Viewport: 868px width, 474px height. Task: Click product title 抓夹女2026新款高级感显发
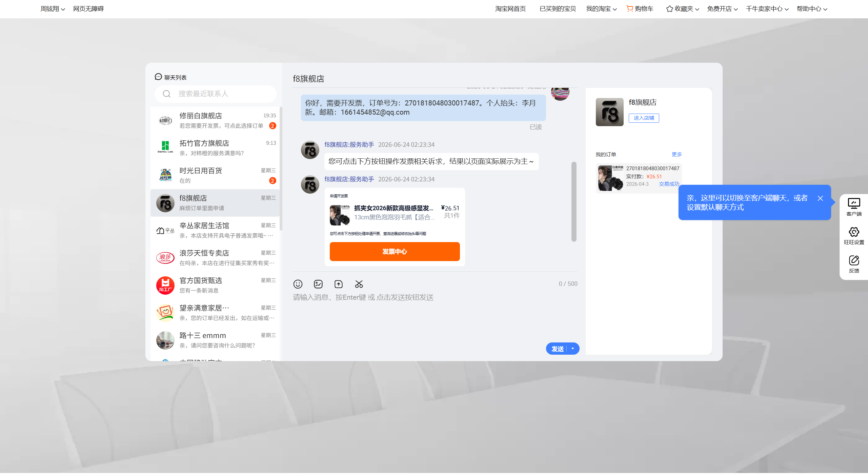click(393, 208)
